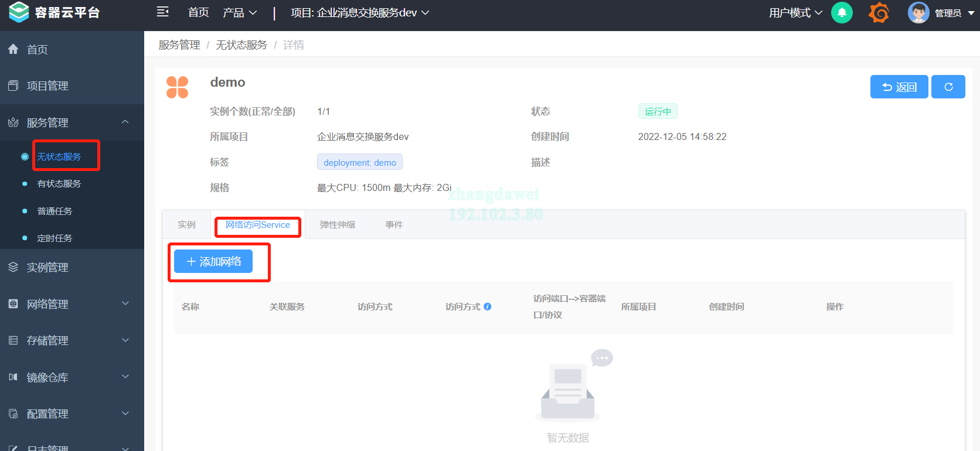Select 有状态服务 submenu item

click(x=59, y=183)
